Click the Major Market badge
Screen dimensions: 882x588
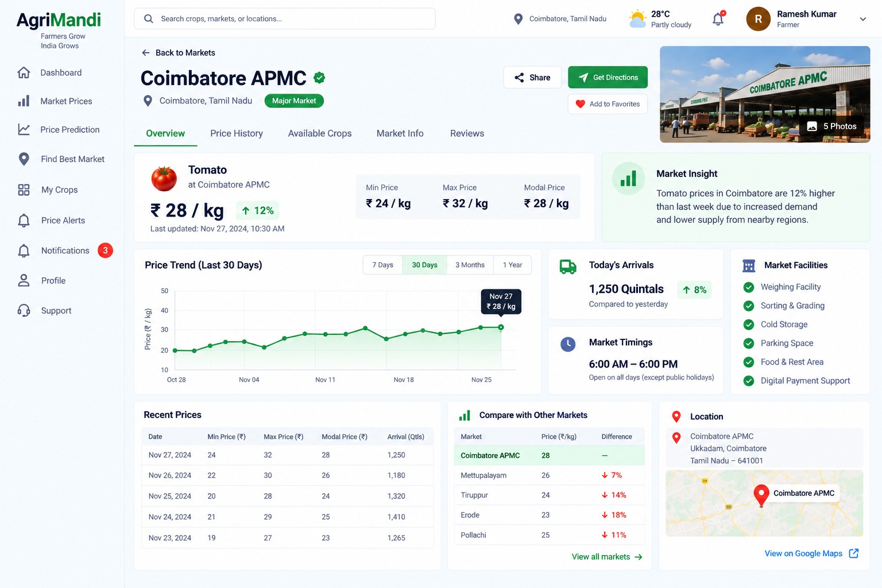coord(294,101)
